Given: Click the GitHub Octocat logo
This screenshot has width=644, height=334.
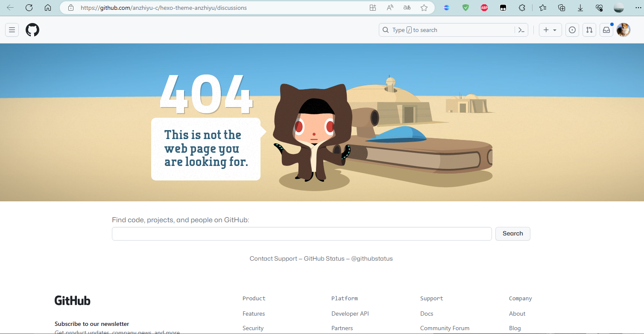Looking at the screenshot, I should (32, 30).
